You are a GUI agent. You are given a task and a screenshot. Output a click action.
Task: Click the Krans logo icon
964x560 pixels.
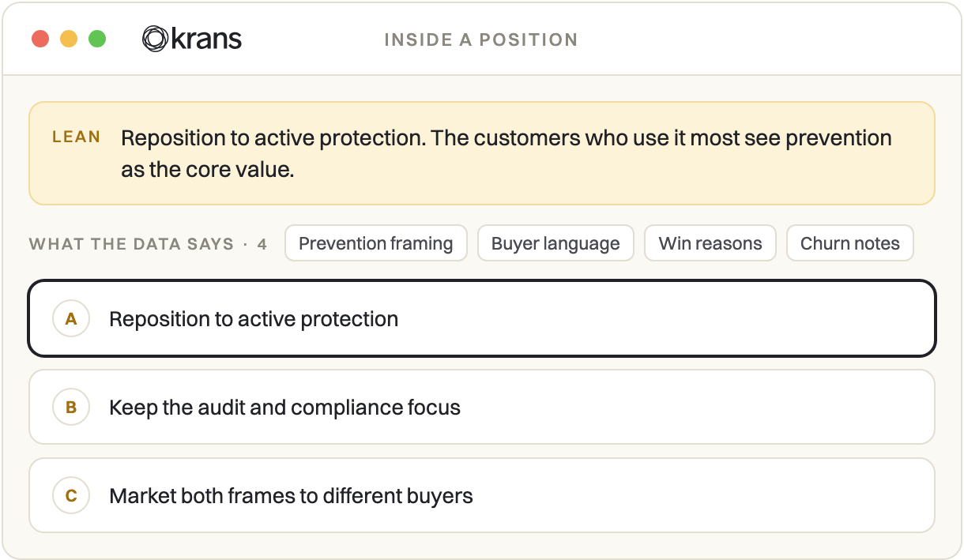tap(155, 39)
